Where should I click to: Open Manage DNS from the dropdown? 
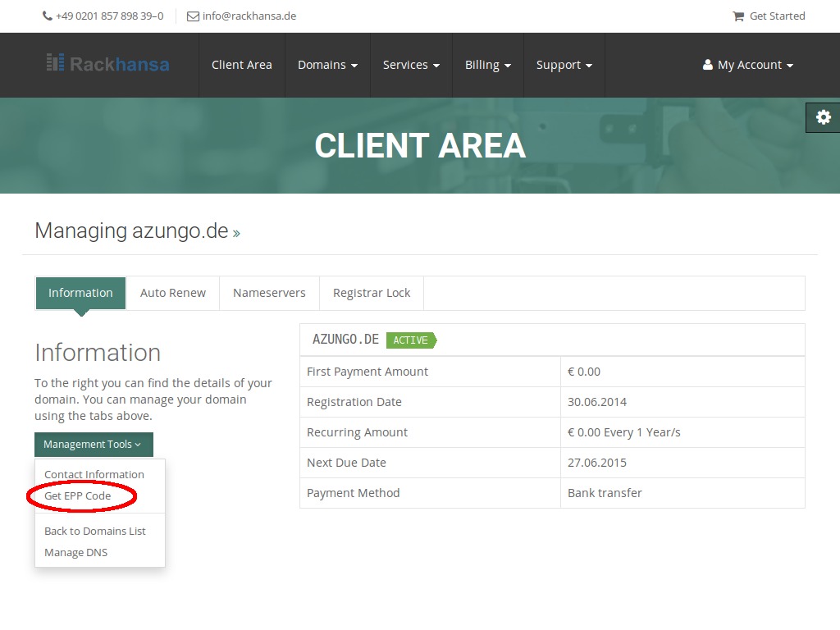(76, 553)
